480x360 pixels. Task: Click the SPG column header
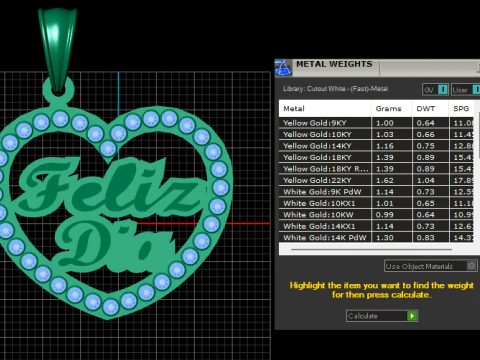(x=461, y=108)
